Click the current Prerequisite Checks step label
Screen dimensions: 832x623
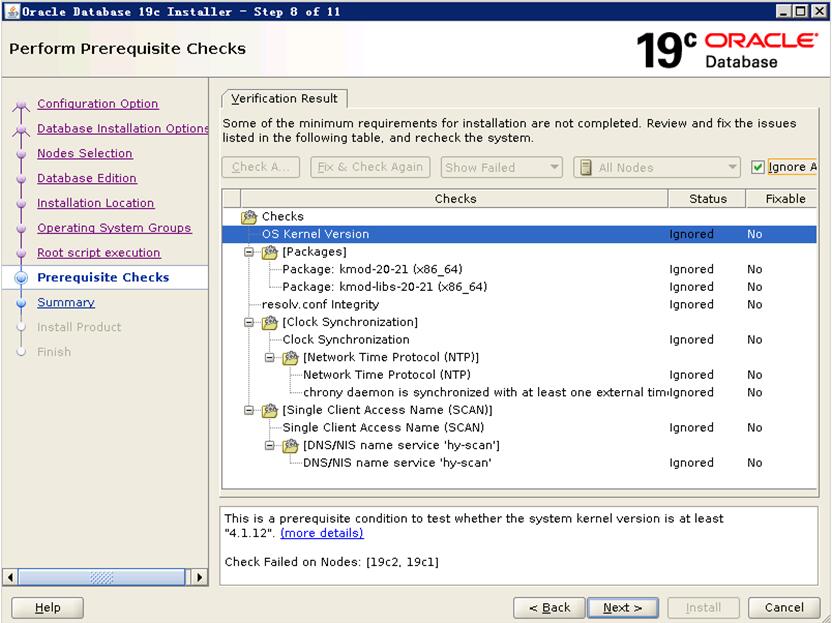[103, 278]
